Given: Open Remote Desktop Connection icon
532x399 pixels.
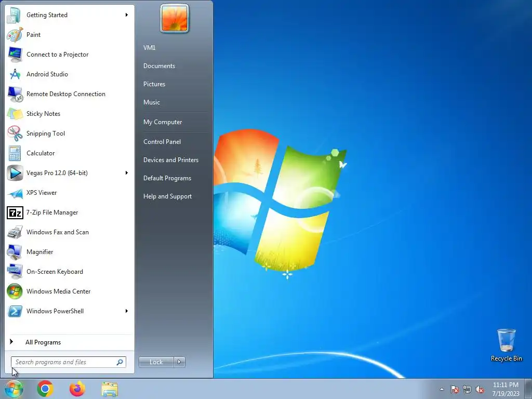Looking at the screenshot, I should 15,94.
